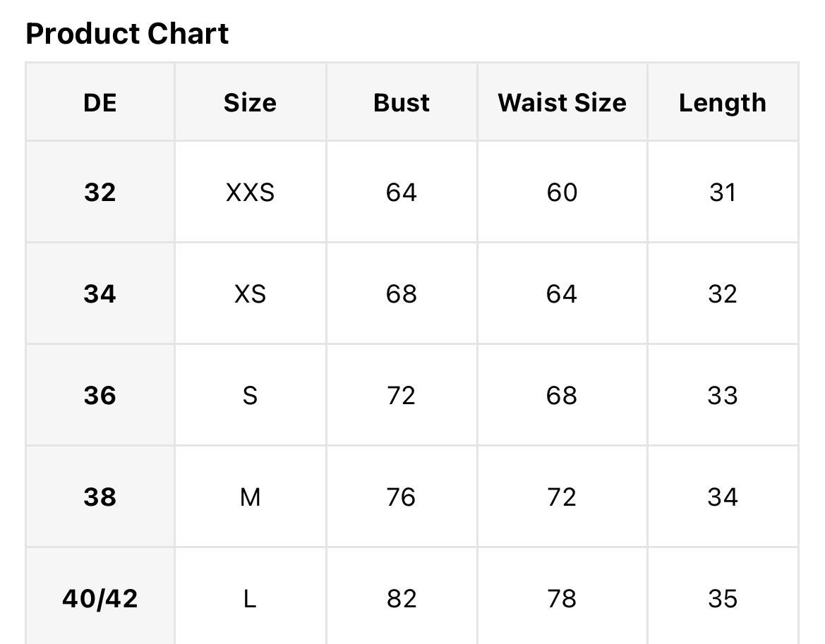Select the M size cell

point(250,497)
